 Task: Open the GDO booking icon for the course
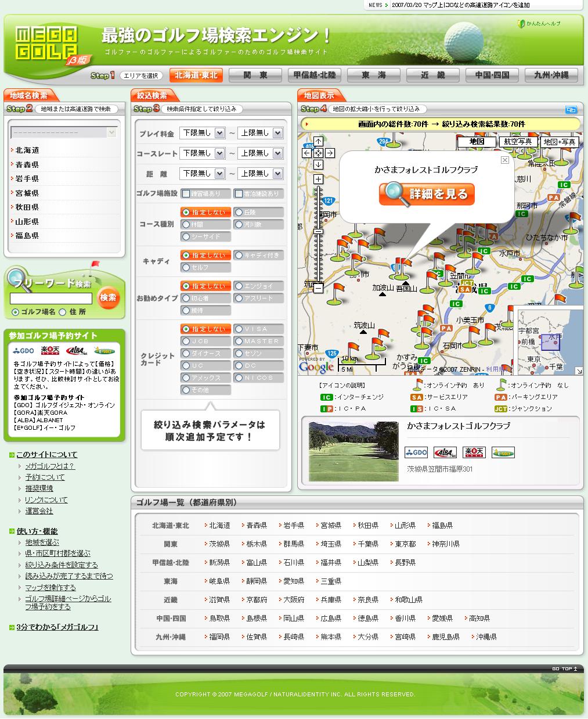[x=416, y=452]
